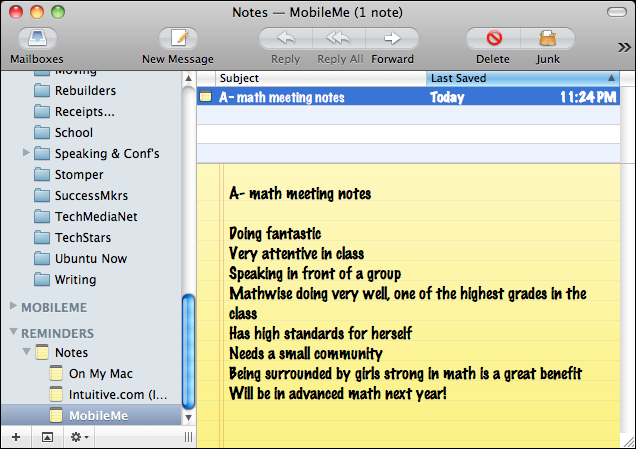636x449 pixels.
Task: Expand the MOBILEME section triangle
Action: [x=13, y=306]
